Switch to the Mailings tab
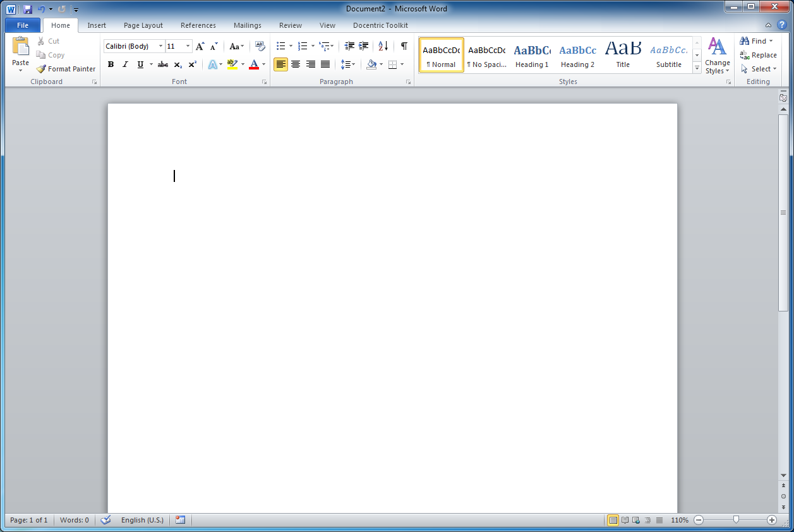Image resolution: width=794 pixels, height=532 pixels. coord(247,25)
